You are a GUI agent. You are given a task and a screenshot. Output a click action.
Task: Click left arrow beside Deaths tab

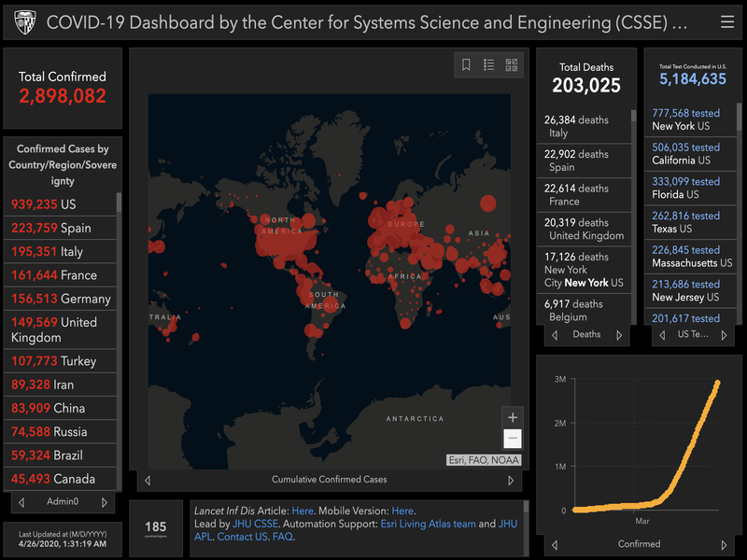click(x=555, y=335)
